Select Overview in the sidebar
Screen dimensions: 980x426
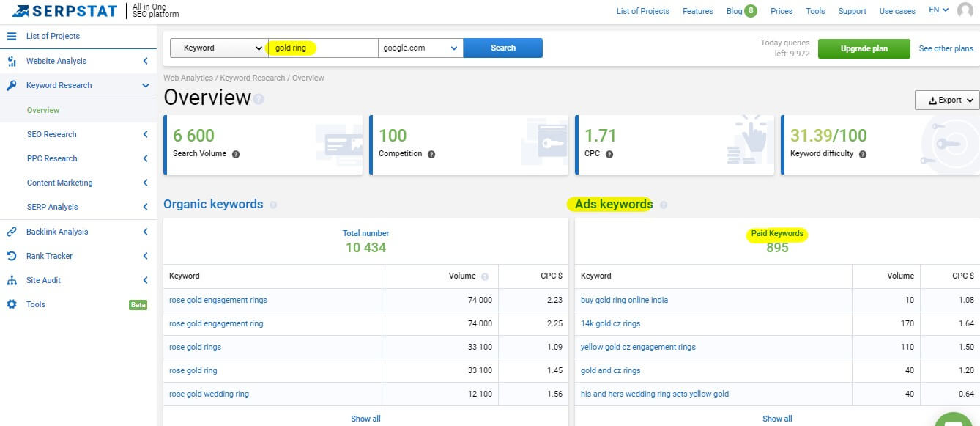(x=43, y=110)
